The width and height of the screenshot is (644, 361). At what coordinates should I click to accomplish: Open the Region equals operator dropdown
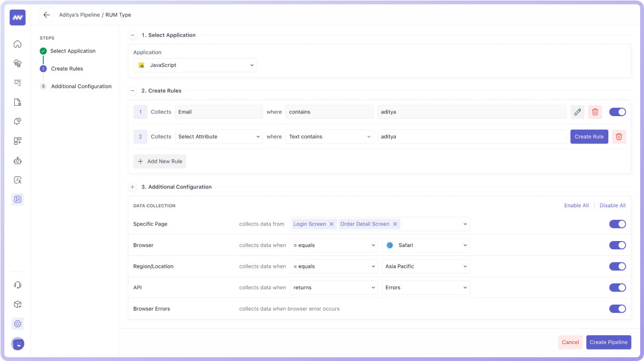tap(334, 266)
